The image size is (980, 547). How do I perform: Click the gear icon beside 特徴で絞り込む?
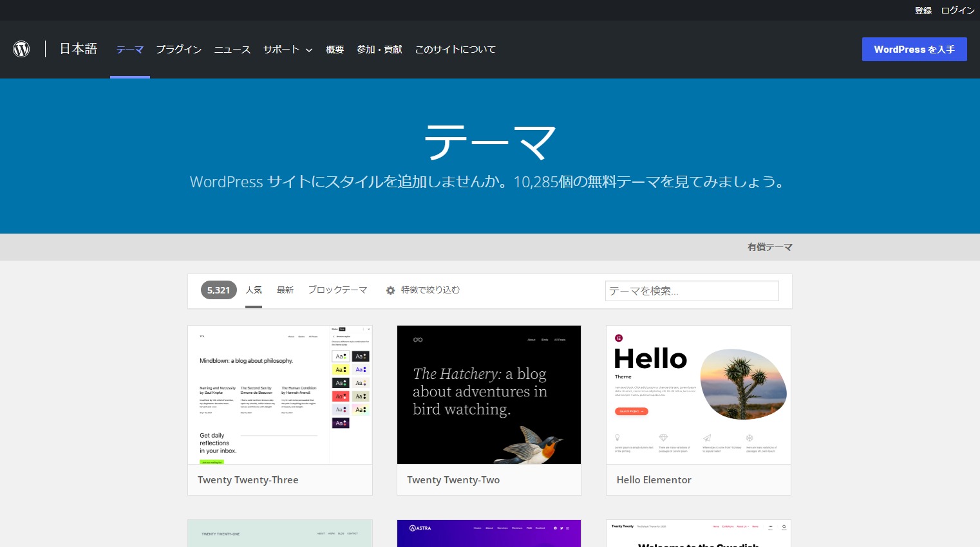point(391,290)
